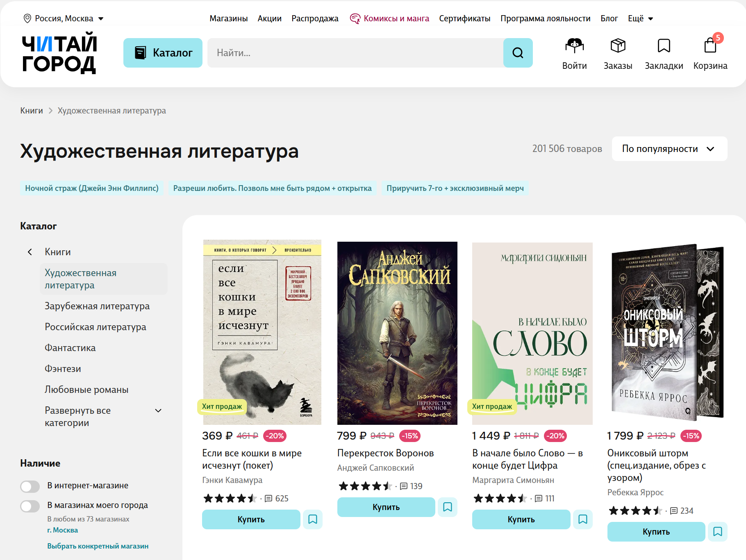
Task: Click the Комиксы и манга icon
Action: point(355,18)
